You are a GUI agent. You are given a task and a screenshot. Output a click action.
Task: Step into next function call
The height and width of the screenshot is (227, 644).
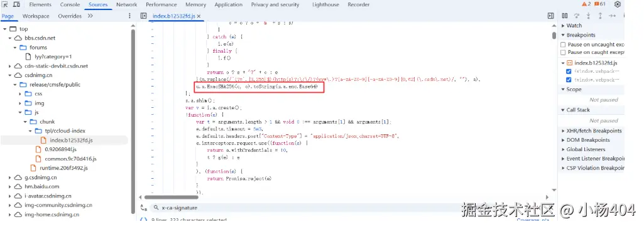pyautogui.click(x=588, y=16)
